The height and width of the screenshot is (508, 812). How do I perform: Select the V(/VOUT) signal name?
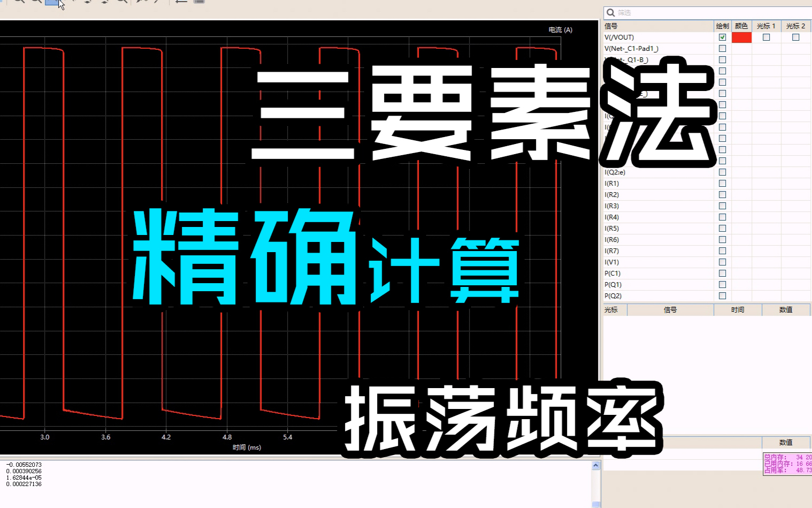[619, 37]
